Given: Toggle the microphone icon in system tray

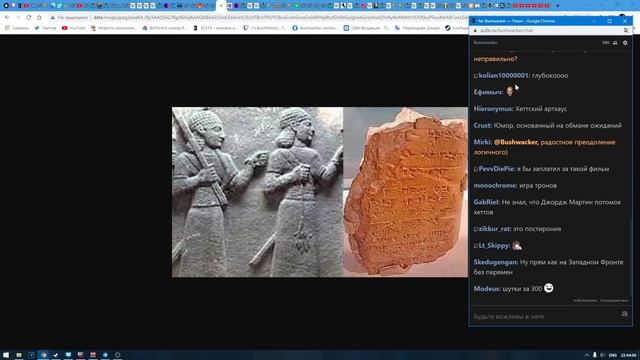Looking at the screenshot, I should (x=594, y=355).
